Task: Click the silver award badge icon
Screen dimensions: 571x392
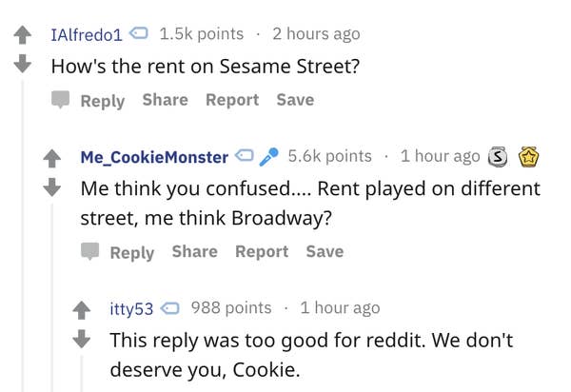Action: 497,157
